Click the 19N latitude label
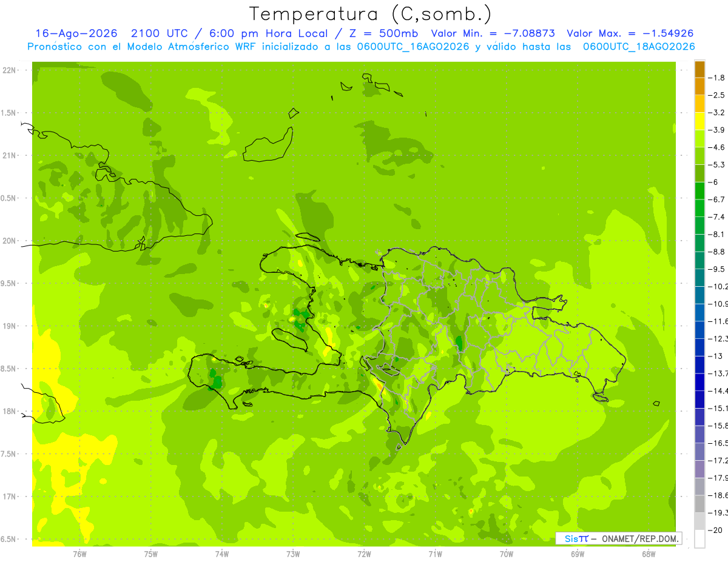Viewport: 728px width, 562px height. point(9,326)
